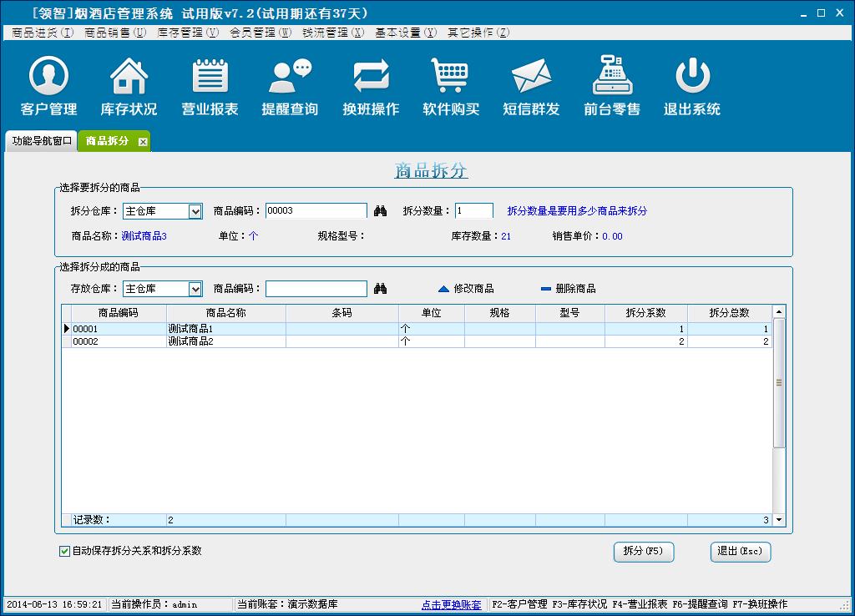Viewport: 855px width, 616px height.
Task: Open 软件购买 shopping cart icon
Action: (451, 77)
